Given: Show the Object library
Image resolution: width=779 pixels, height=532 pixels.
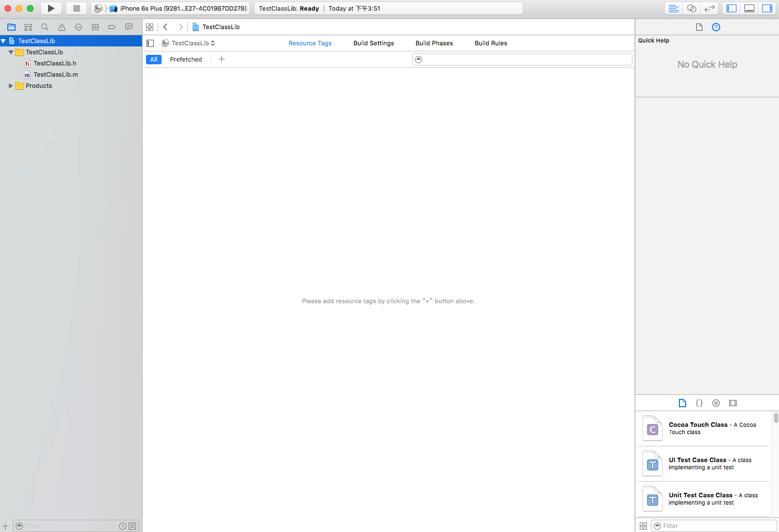Looking at the screenshot, I should pyautogui.click(x=716, y=403).
